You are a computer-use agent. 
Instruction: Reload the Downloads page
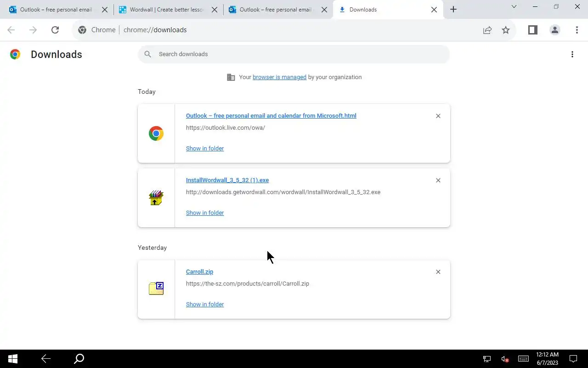pos(55,30)
